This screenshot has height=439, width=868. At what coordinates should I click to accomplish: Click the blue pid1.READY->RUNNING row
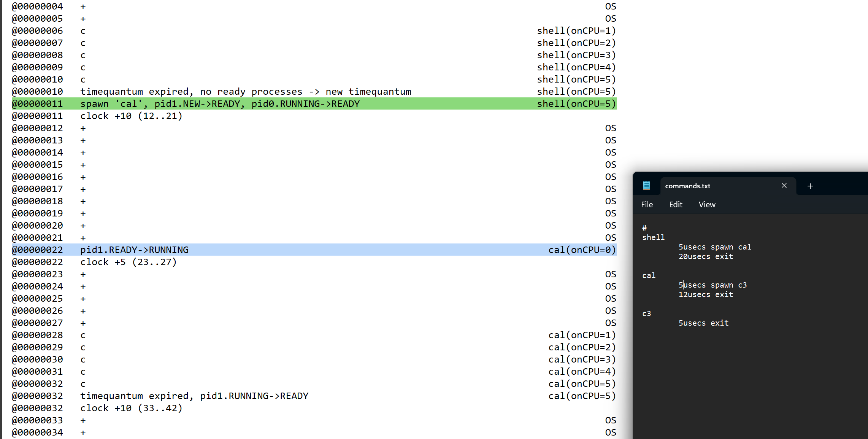tap(134, 250)
